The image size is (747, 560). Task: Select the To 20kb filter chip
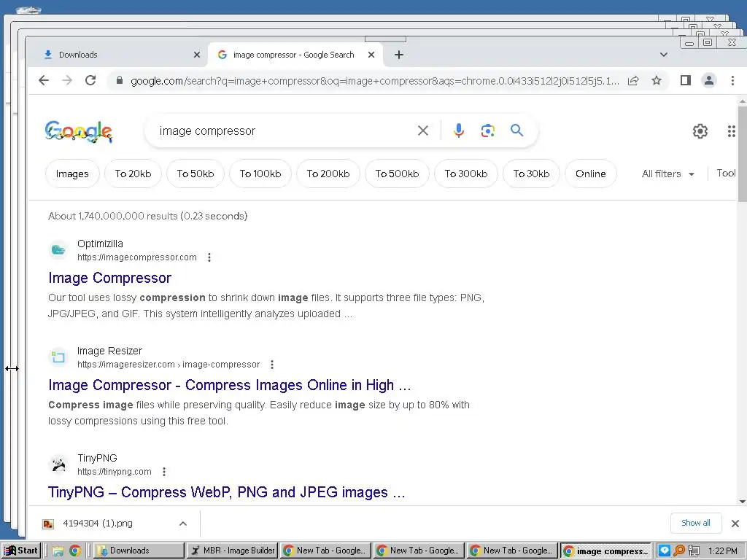coord(133,174)
